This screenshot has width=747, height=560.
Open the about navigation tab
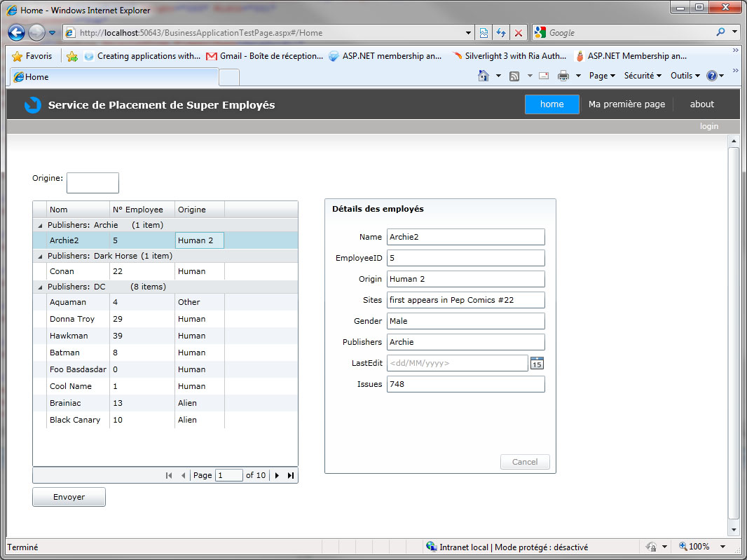(701, 104)
